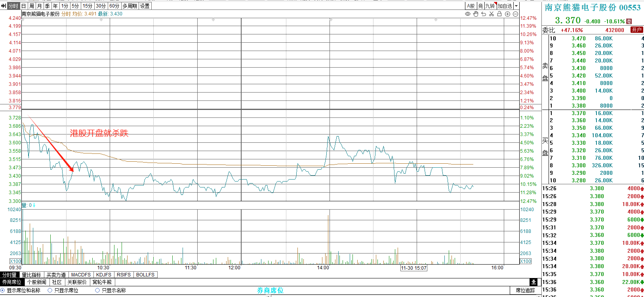Click the 15:28 trade with 18.00K volume

point(593,204)
